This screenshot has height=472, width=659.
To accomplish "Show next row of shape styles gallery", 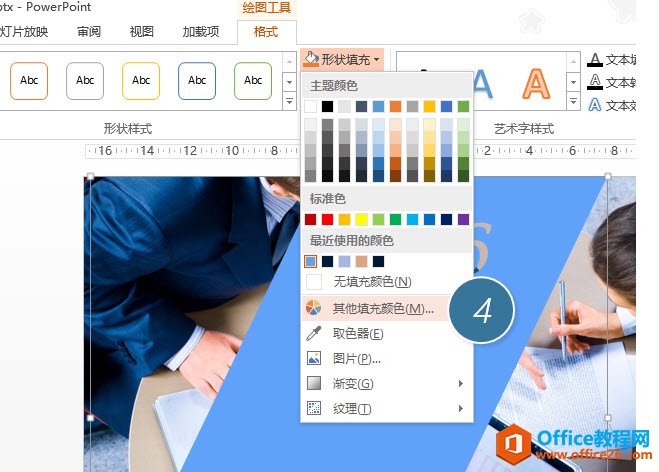I will 289,82.
